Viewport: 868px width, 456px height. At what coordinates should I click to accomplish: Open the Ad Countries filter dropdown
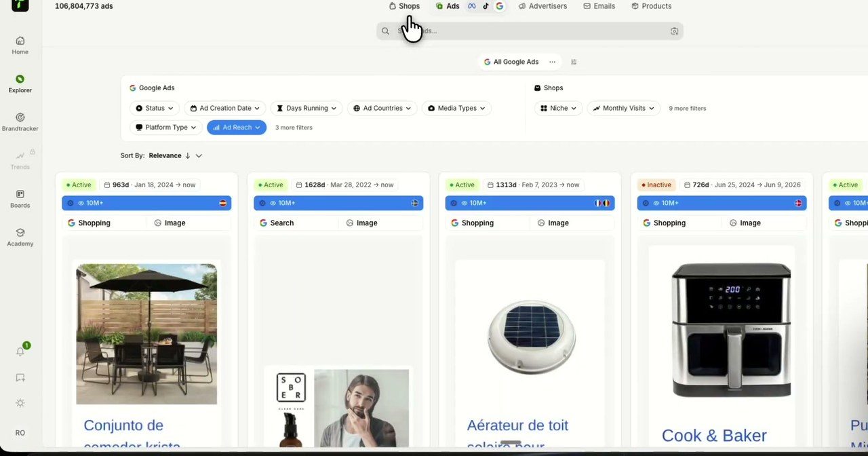coord(382,108)
